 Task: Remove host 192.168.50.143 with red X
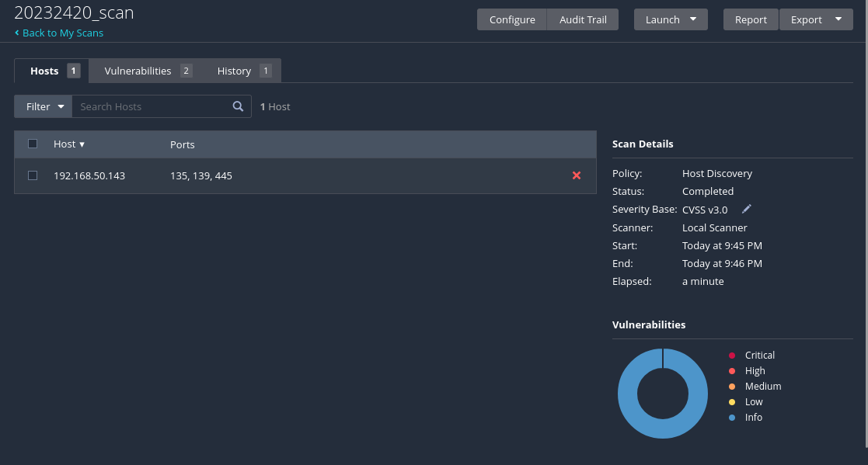click(577, 175)
